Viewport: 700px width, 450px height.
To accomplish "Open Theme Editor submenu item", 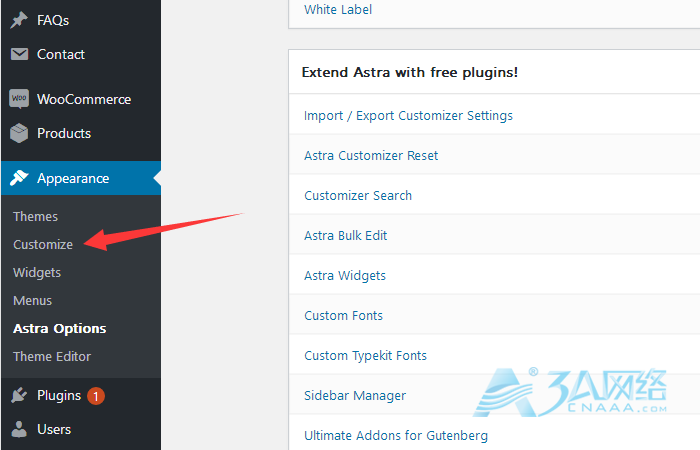I will click(52, 356).
